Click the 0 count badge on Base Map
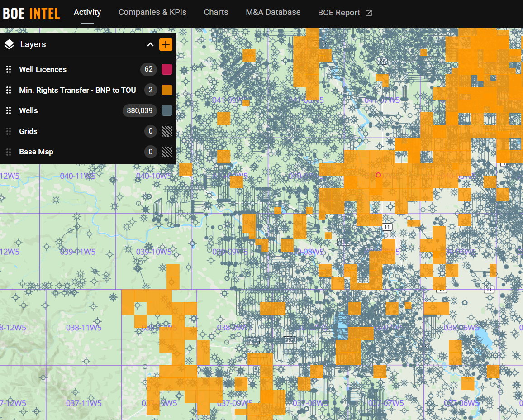Screen dimensions: 523x420 (x=150, y=152)
